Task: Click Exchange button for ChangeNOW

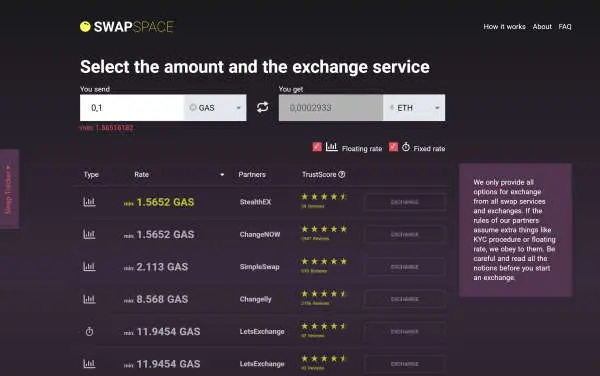Action: 405,234
